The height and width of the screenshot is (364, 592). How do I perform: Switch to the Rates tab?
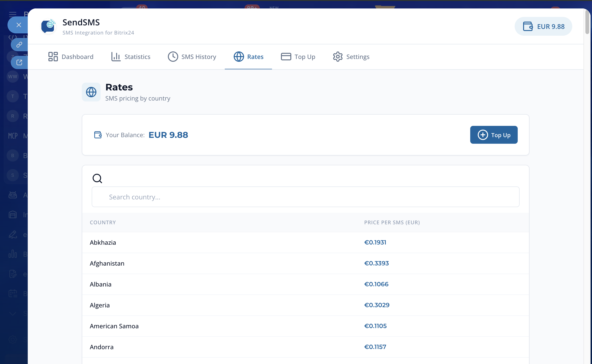click(249, 57)
